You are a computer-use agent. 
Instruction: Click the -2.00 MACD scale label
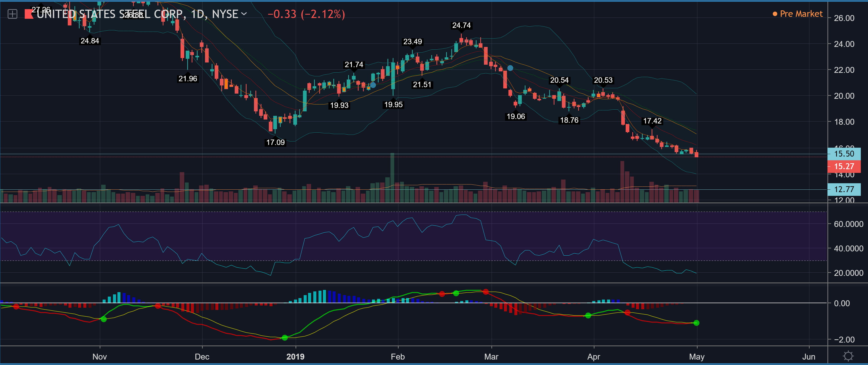[844, 339]
